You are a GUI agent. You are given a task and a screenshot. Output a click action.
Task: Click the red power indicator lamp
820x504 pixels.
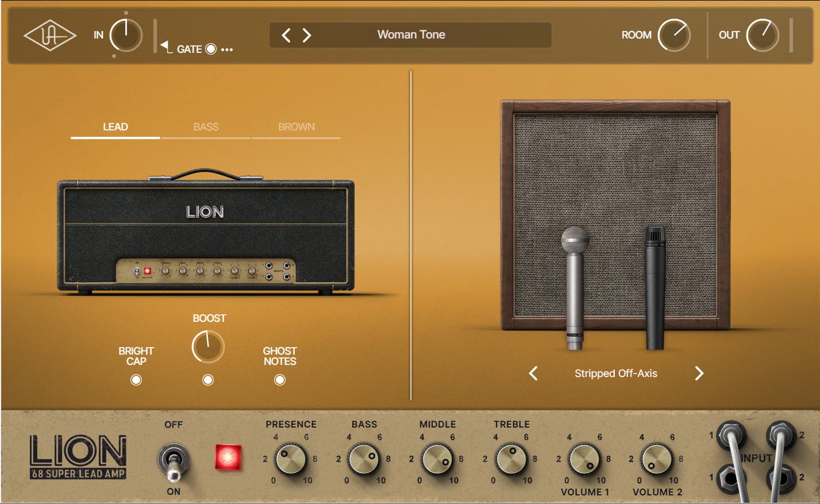pos(228,457)
